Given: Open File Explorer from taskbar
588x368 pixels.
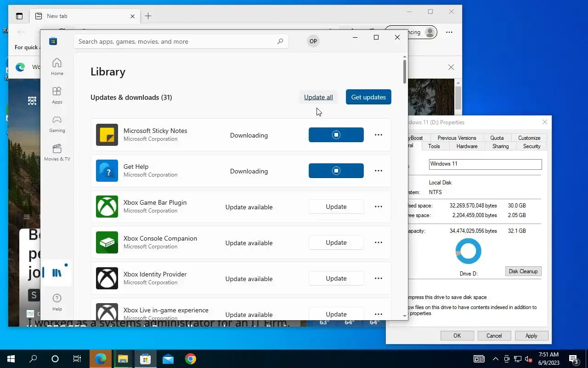Looking at the screenshot, I should [123, 359].
